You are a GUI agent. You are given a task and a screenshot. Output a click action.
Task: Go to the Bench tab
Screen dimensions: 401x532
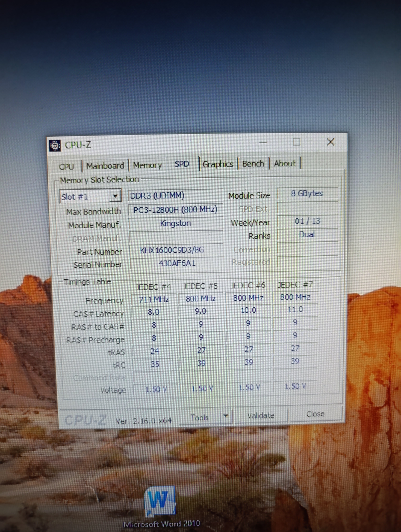253,164
